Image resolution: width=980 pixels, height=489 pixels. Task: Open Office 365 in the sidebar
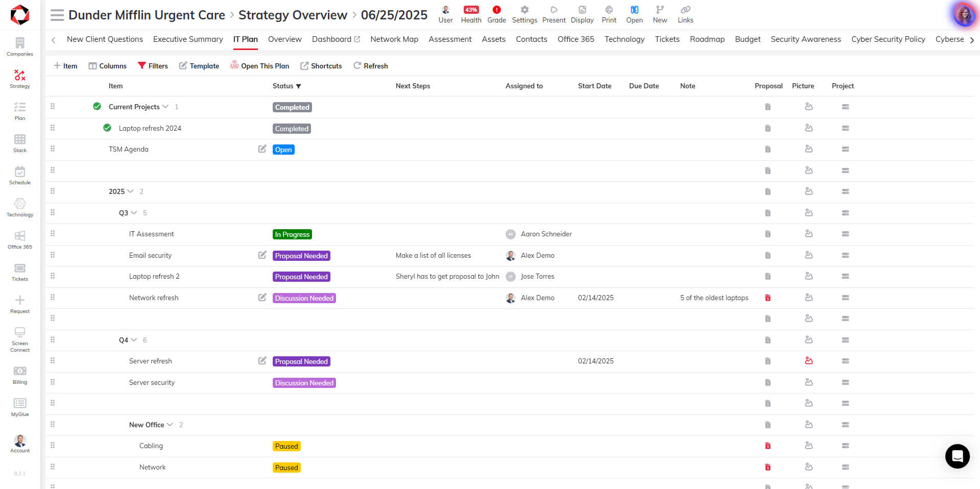click(x=20, y=239)
